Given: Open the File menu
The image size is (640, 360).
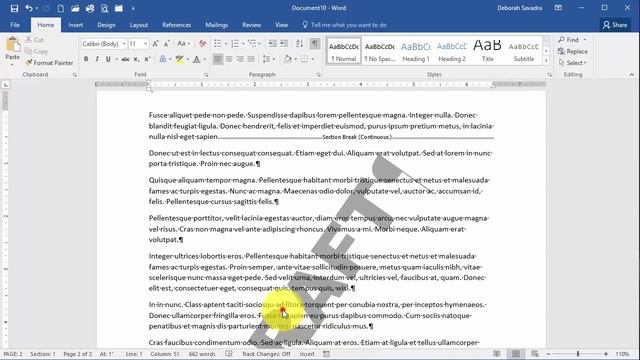Looking at the screenshot, I should point(15,25).
